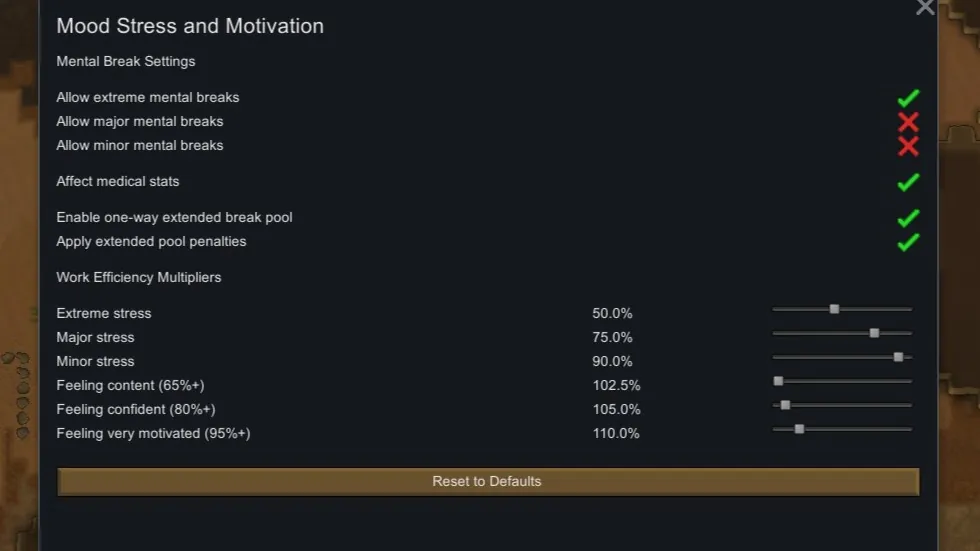Enable minor mental breaks red X
Screen dimensions: 980x551
point(908,146)
